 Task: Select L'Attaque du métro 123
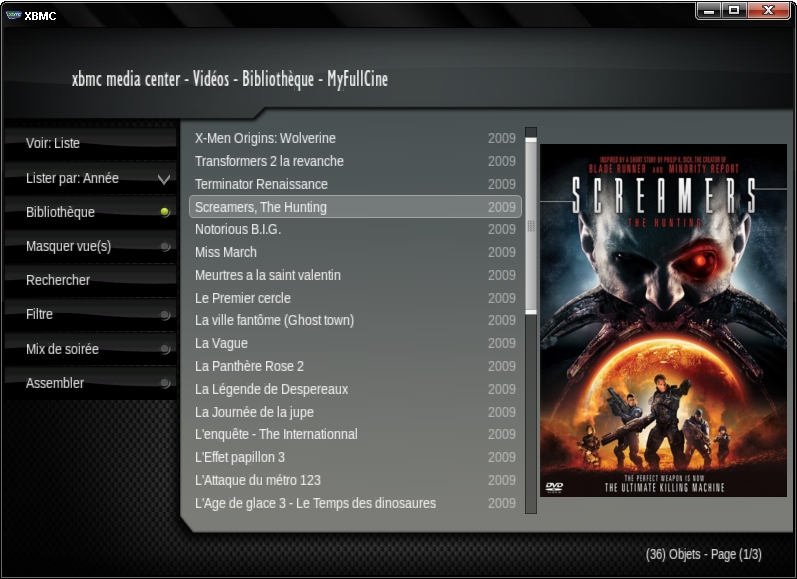[355, 480]
